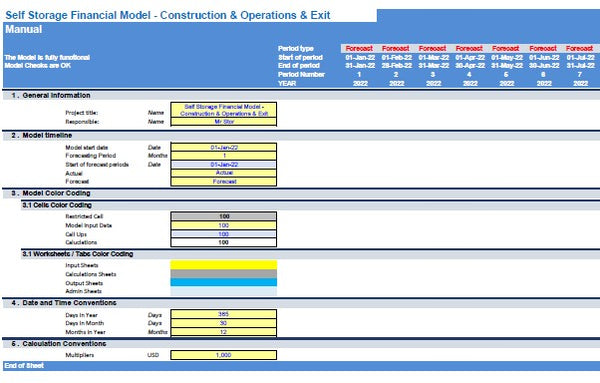
Task: Click 'The Model is fully functional' status text
Action: point(47,57)
